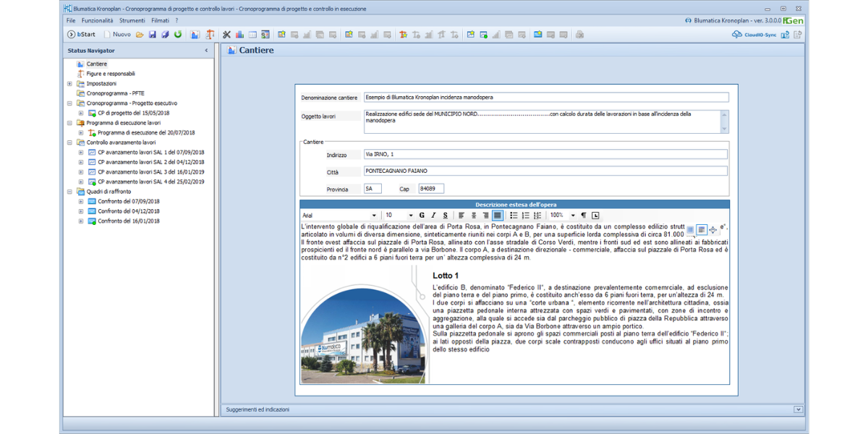Toggle bold formatting in the description editor
Viewport: 868px width, 434px height.
click(422, 216)
